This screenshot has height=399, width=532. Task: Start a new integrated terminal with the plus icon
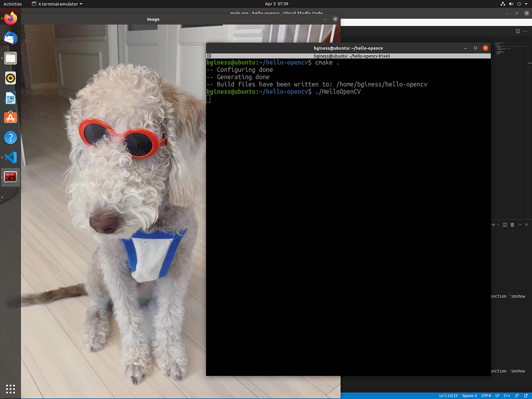pyautogui.click(x=493, y=225)
